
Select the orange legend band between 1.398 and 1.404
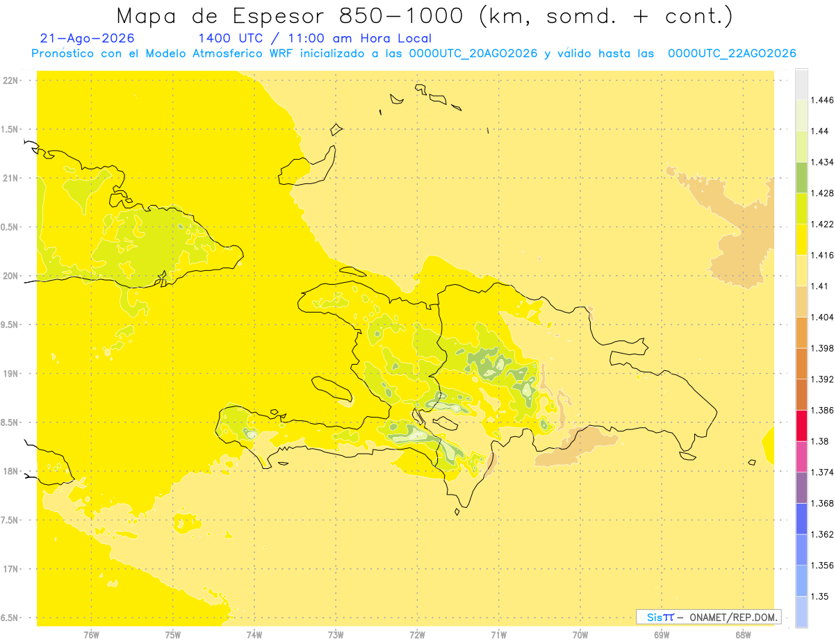click(801, 332)
